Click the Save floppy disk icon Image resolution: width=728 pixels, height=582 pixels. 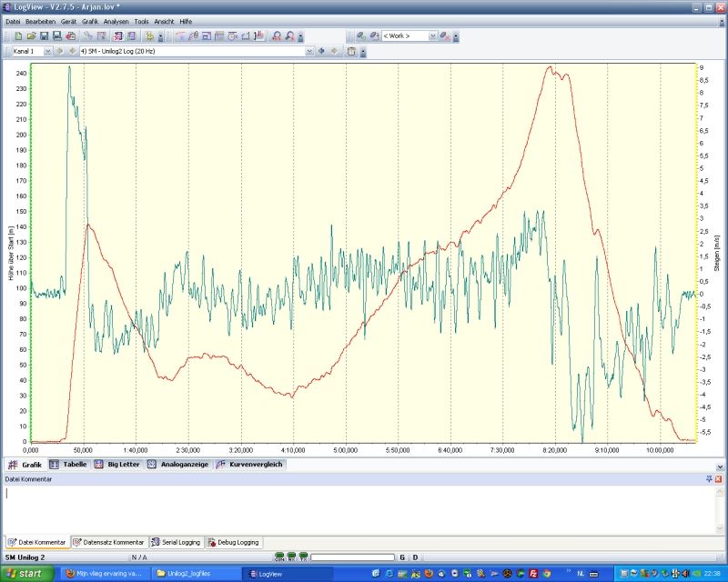tap(44, 36)
